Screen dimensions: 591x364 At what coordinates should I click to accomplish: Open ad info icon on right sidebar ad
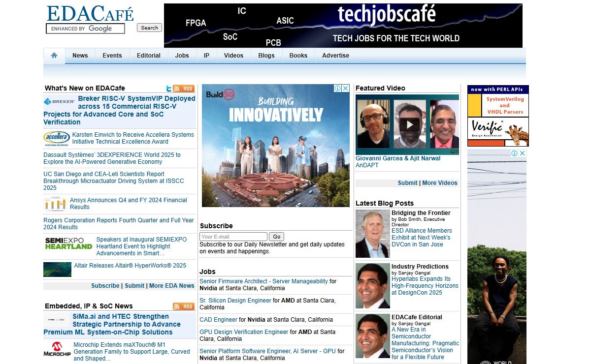point(515,153)
